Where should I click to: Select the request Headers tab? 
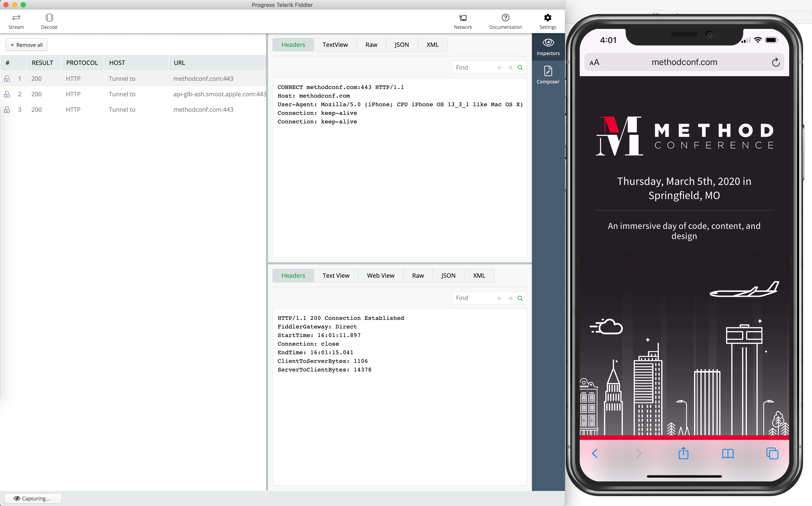293,45
